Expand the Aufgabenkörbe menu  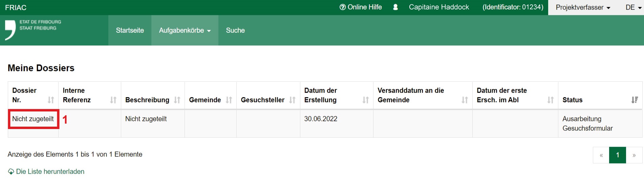(x=185, y=30)
